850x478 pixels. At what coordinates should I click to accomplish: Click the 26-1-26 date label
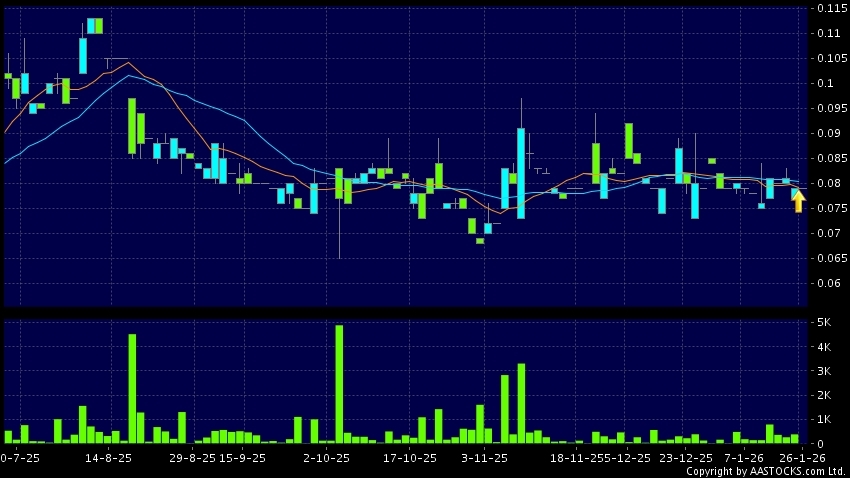click(803, 458)
